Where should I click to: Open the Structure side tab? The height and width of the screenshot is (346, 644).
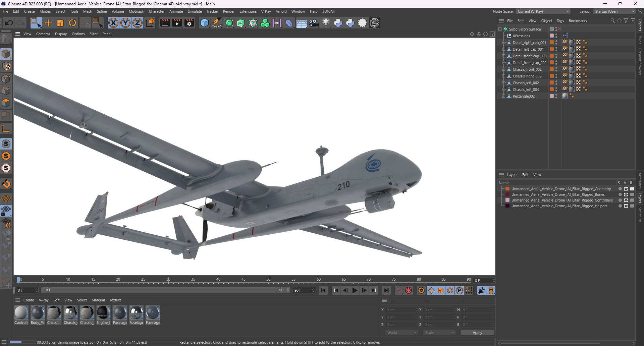click(x=640, y=215)
